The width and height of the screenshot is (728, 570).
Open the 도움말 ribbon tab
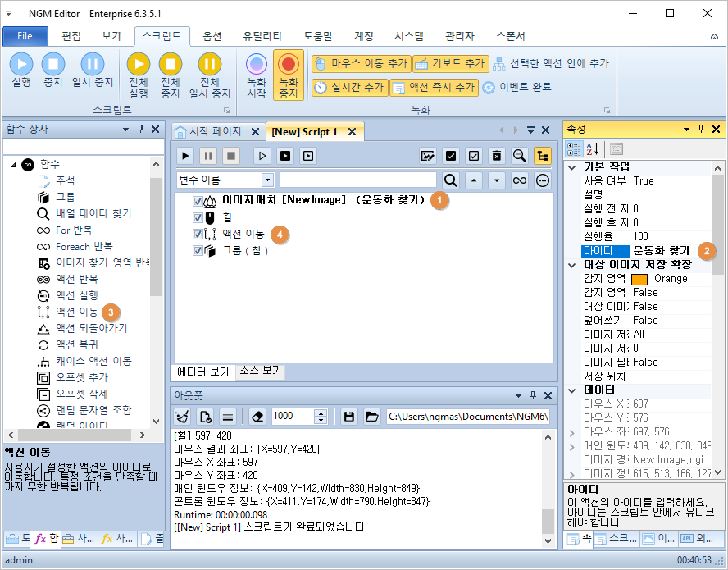point(318,36)
